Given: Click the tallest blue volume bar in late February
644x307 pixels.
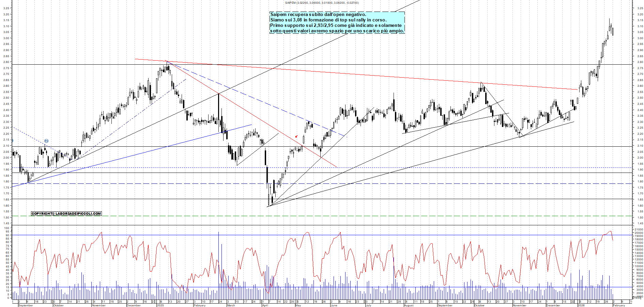Looking at the screenshot, I should click(218, 265).
